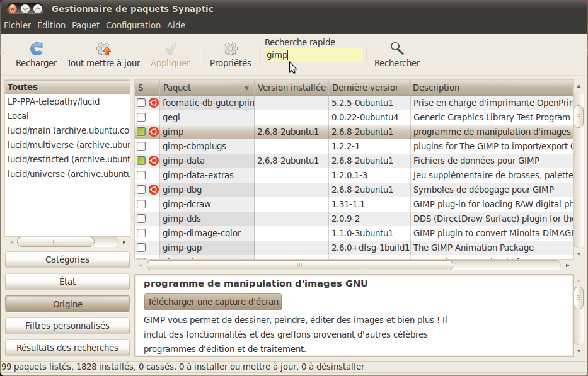588x376 pixels.
Task: Select the gimp-dimage-color package name
Action: tap(202, 233)
